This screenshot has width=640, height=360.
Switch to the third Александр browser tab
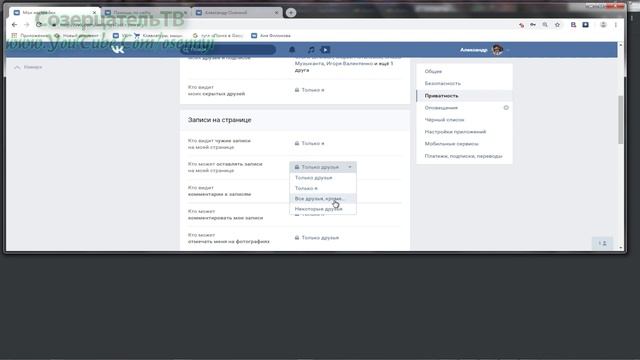(237, 13)
